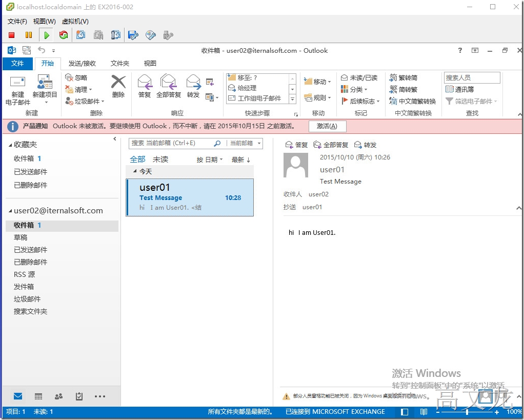Switch to Send/Receive ribbon tab
The height and width of the screenshot is (420, 524).
(82, 64)
